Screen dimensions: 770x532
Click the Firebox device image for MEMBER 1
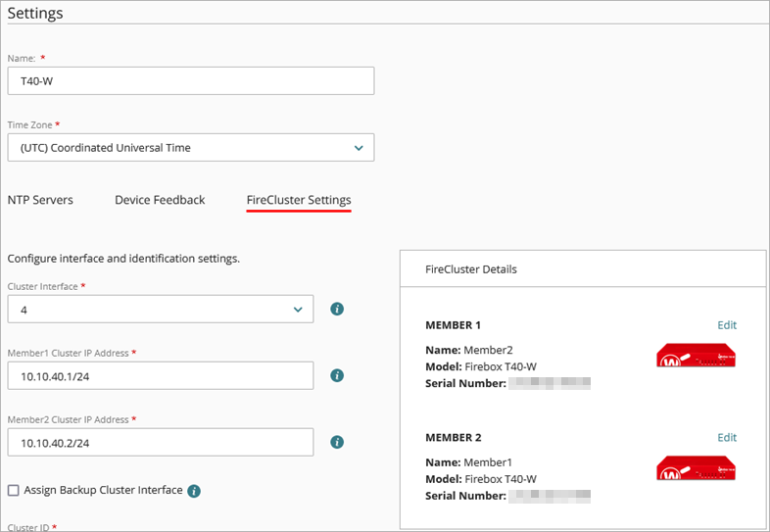tap(696, 355)
